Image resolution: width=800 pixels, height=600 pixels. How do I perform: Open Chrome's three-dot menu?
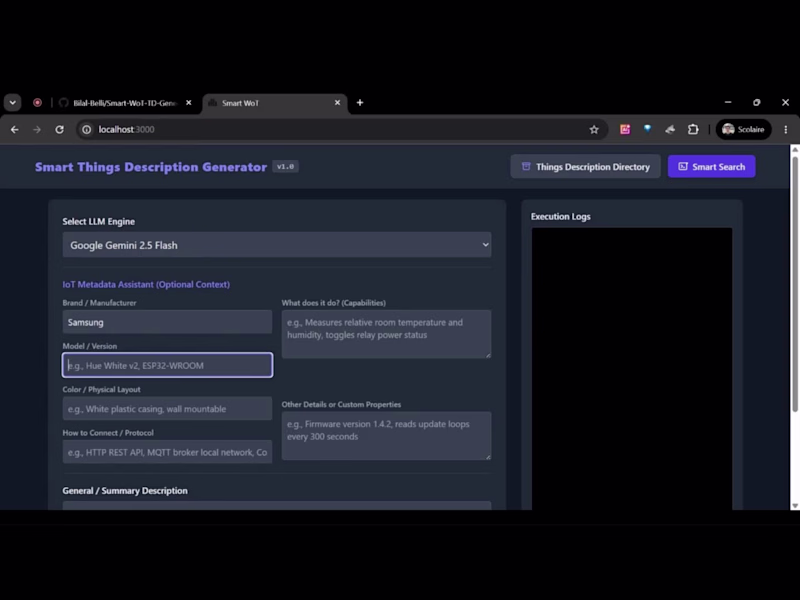click(x=786, y=130)
